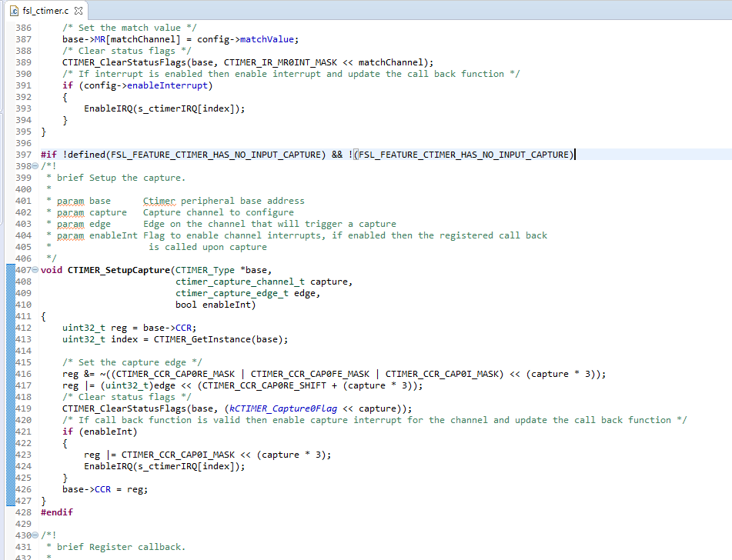This screenshot has width=732, height=560.
Task: Click ctimer_capture_edge_t type on line 409
Action: pos(232,293)
